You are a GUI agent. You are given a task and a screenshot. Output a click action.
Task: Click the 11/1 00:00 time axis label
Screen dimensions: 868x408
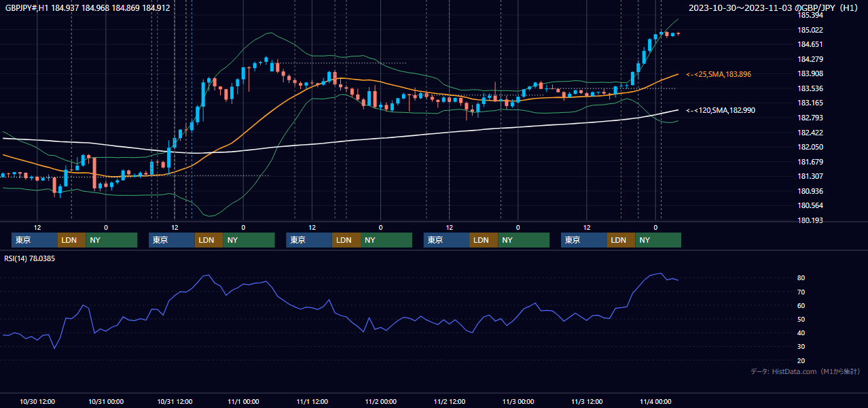(243, 402)
